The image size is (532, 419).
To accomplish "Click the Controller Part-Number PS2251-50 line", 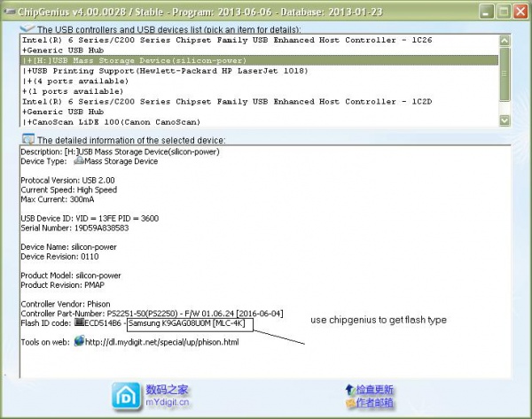I will point(152,314).
